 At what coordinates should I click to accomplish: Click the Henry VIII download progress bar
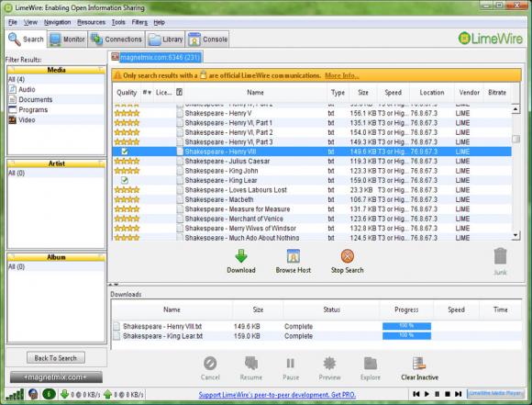[406, 326]
